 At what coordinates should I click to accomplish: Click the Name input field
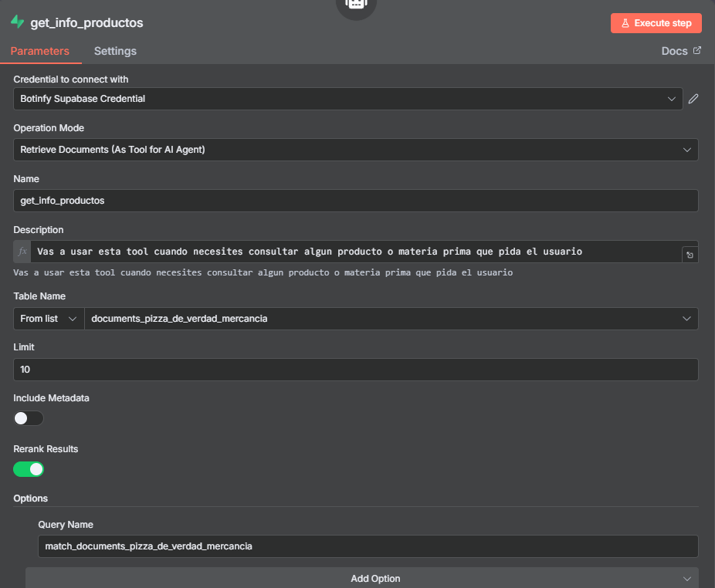[356, 201]
